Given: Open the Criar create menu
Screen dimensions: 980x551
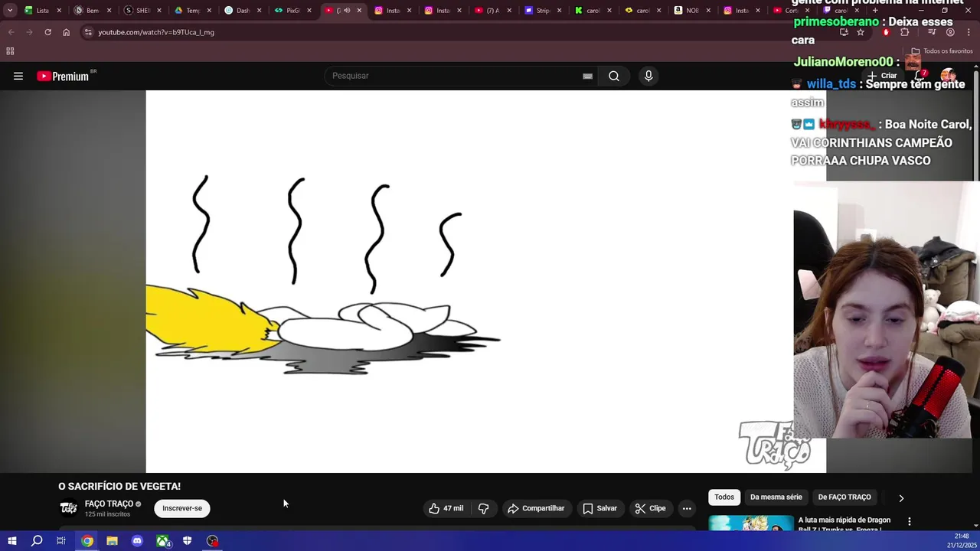Looking at the screenshot, I should pos(883,76).
